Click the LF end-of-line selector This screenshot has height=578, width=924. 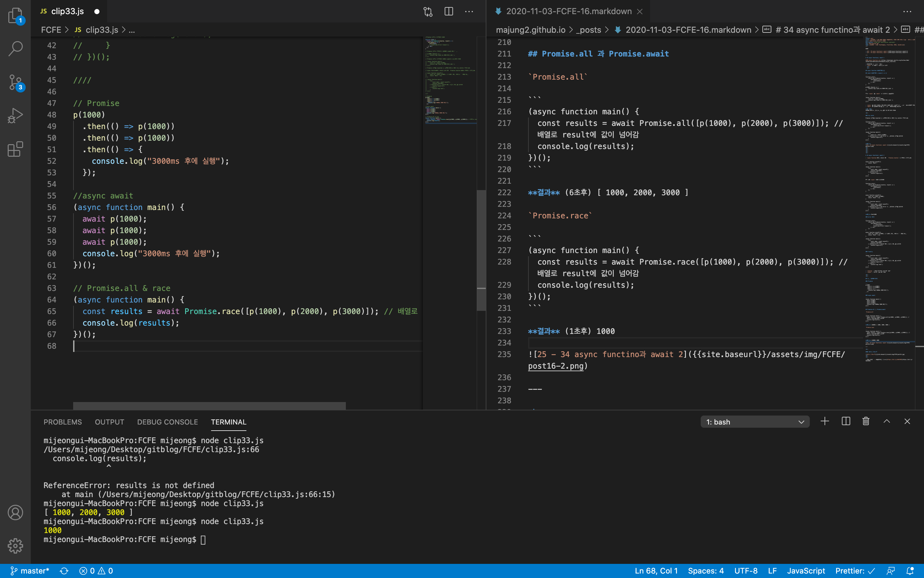[x=772, y=571]
